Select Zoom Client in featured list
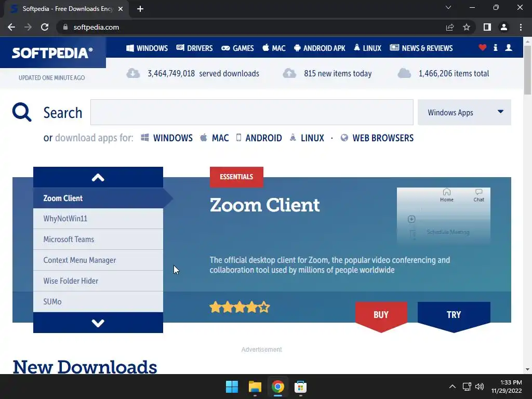Image resolution: width=532 pixels, height=399 pixels. (98, 198)
